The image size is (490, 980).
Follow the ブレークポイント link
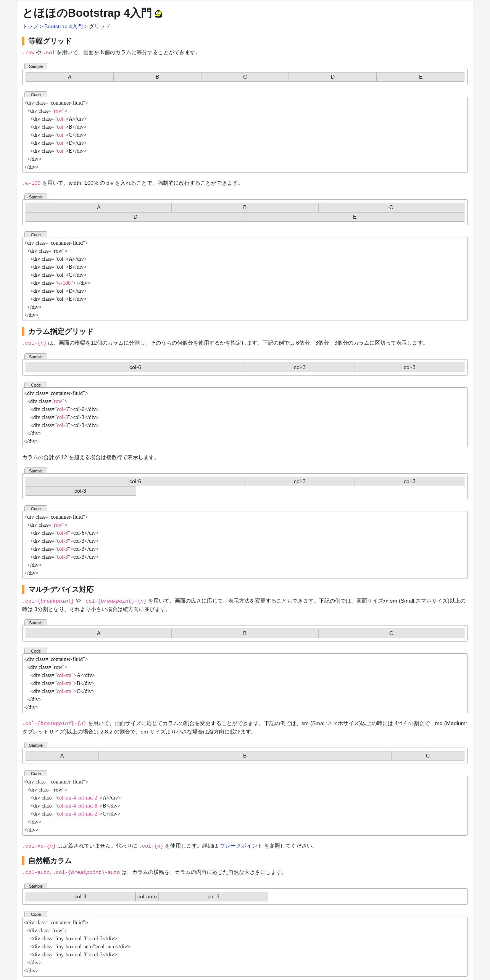[241, 846]
